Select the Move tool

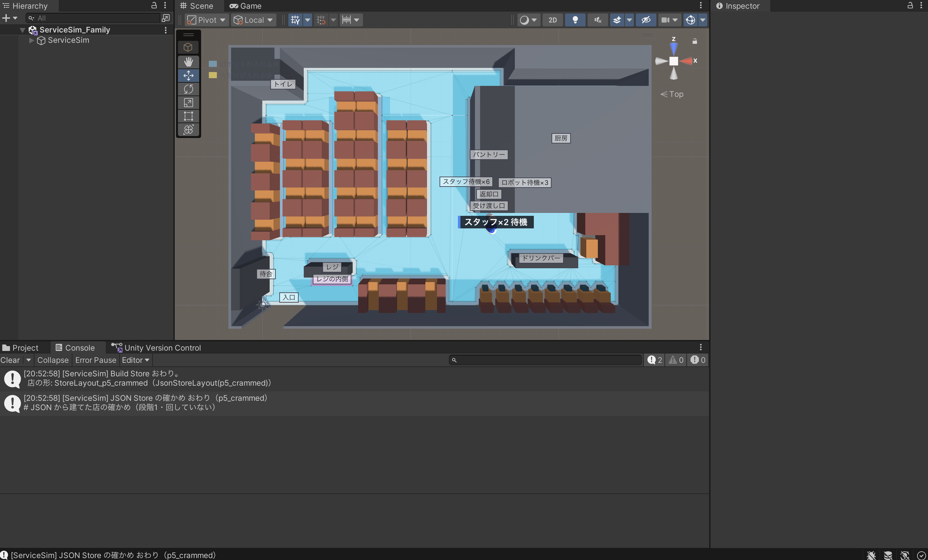pyautogui.click(x=188, y=75)
